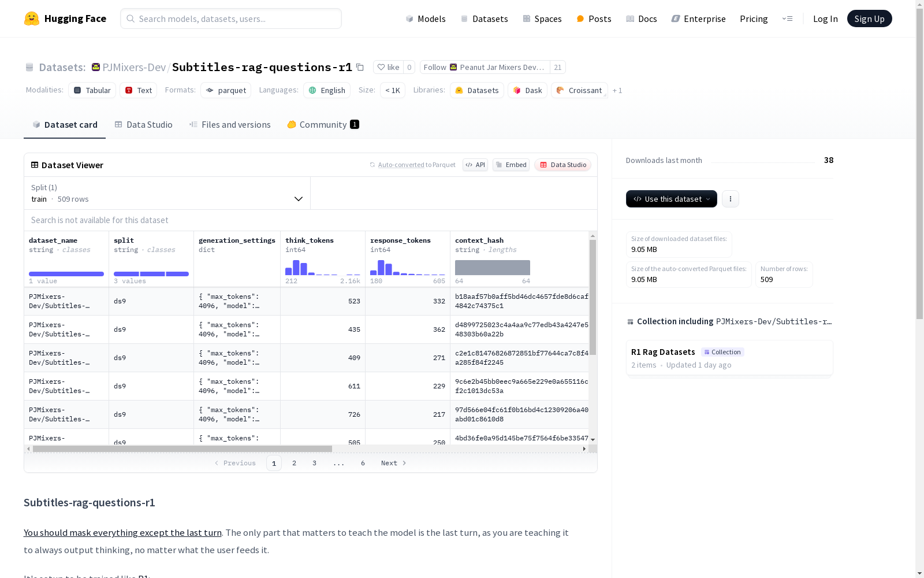The image size is (924, 578).
Task: Click the three-dot options button beside Use this dataset
Action: (x=731, y=199)
